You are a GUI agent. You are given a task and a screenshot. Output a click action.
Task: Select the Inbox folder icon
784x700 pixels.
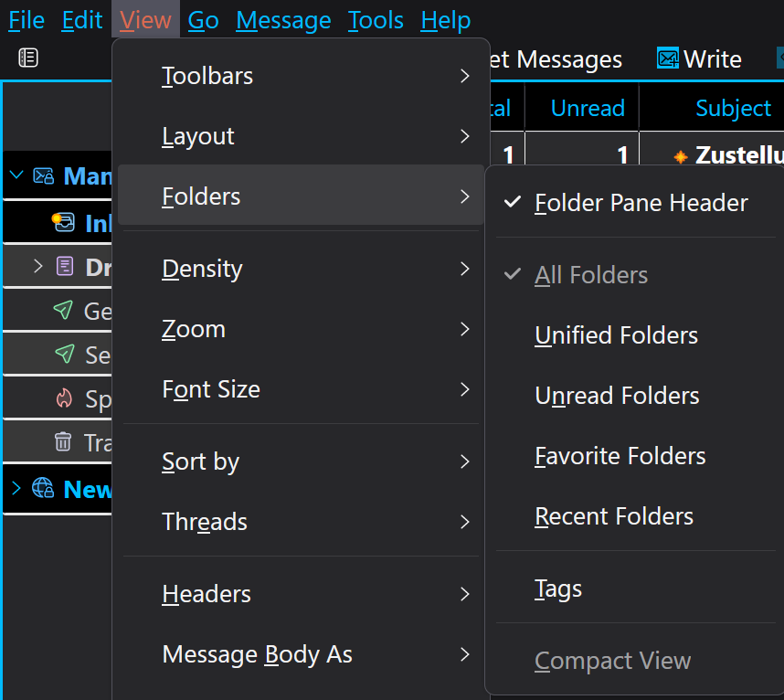63,222
